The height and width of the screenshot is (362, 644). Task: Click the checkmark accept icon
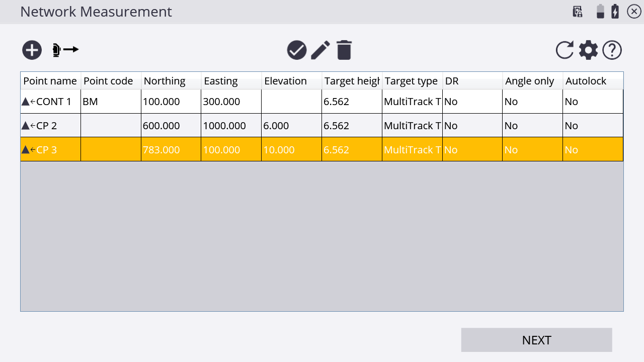[x=297, y=50]
